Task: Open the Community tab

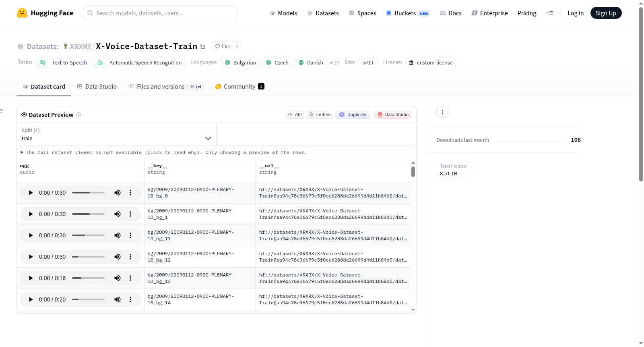Action: pyautogui.click(x=240, y=87)
